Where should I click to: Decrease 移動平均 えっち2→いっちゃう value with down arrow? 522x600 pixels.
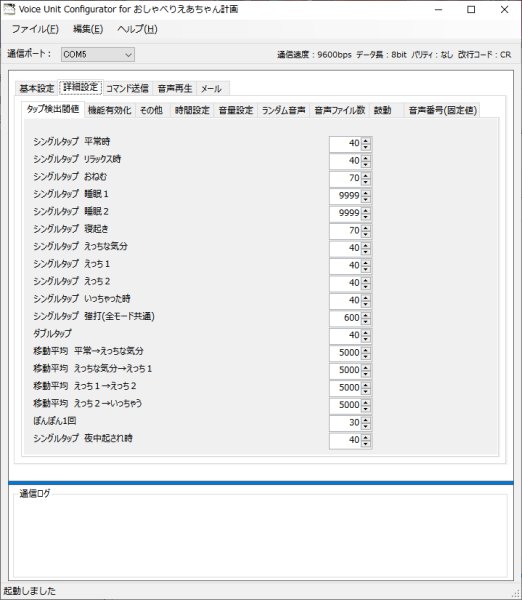tap(366, 409)
